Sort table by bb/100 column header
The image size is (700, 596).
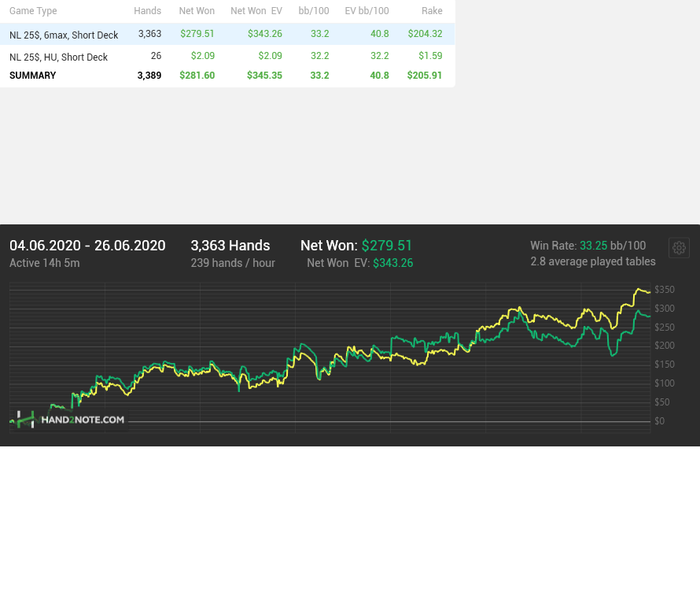coord(313,11)
